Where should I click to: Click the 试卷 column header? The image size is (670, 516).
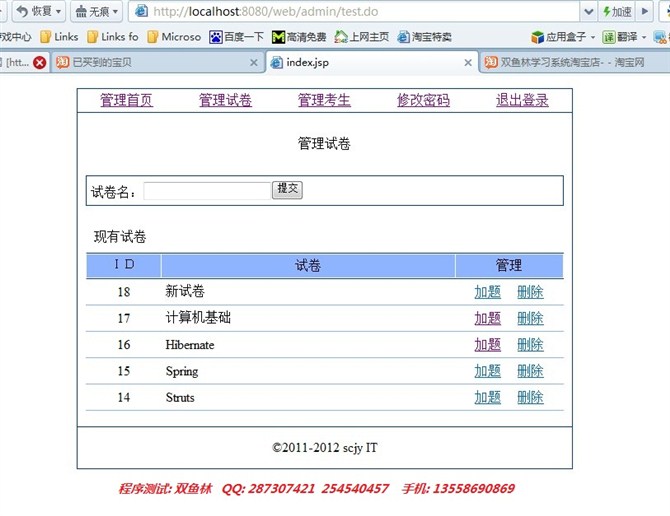(x=308, y=265)
